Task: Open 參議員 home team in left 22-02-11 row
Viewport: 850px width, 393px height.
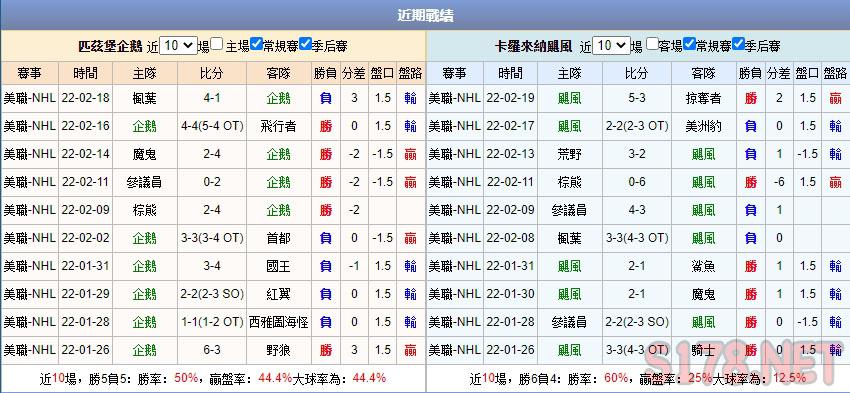Action: 144,182
